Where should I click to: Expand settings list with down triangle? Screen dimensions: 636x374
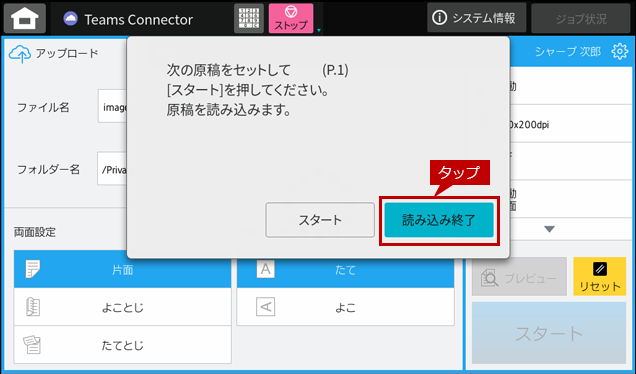549,229
